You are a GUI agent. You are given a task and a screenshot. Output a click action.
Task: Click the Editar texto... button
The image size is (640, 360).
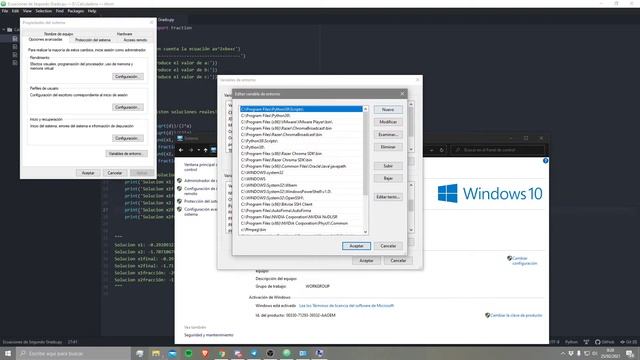tap(388, 197)
